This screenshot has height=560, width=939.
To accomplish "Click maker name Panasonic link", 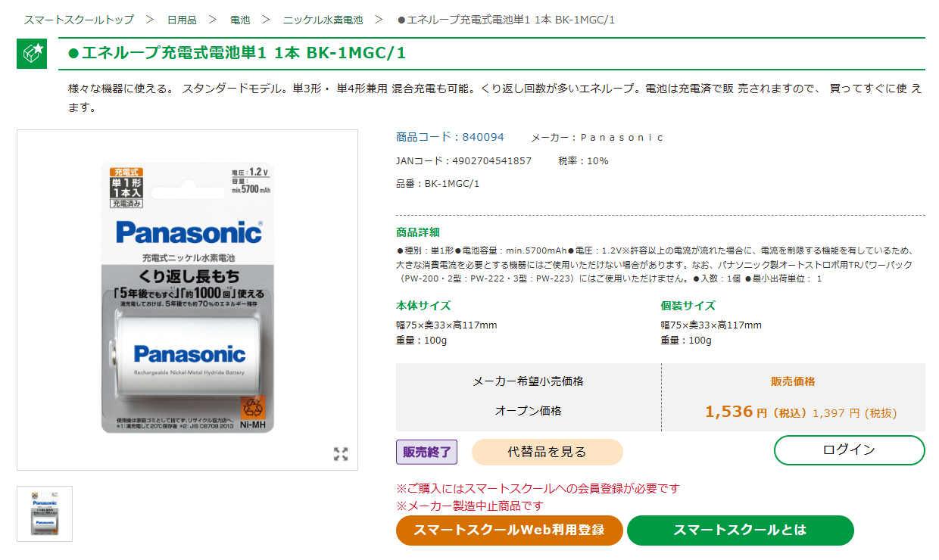I will pyautogui.click(x=622, y=137).
